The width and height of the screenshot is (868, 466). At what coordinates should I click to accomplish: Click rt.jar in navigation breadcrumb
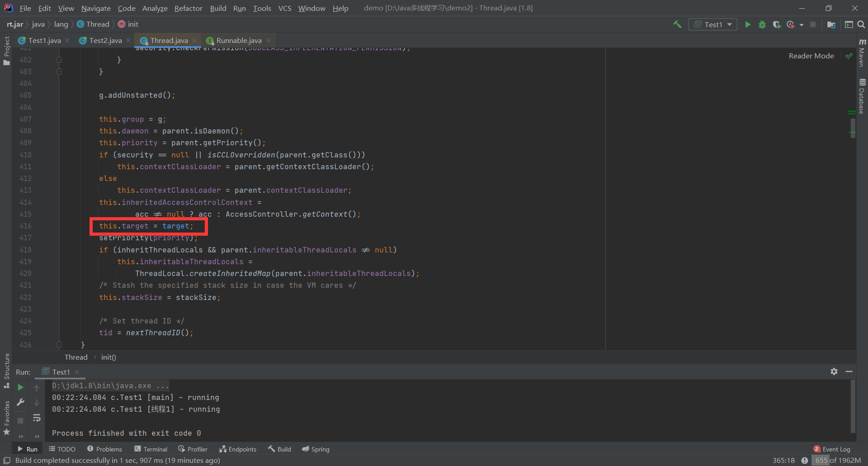point(14,24)
